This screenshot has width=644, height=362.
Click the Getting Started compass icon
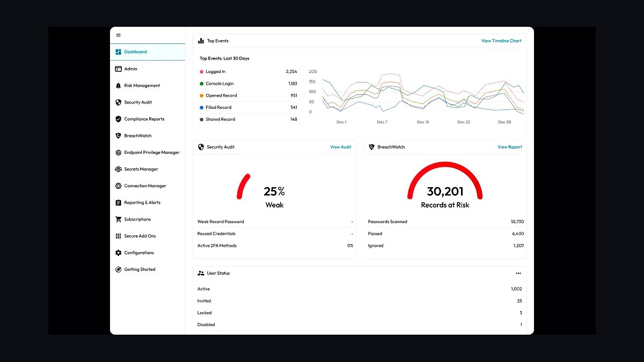(119, 269)
